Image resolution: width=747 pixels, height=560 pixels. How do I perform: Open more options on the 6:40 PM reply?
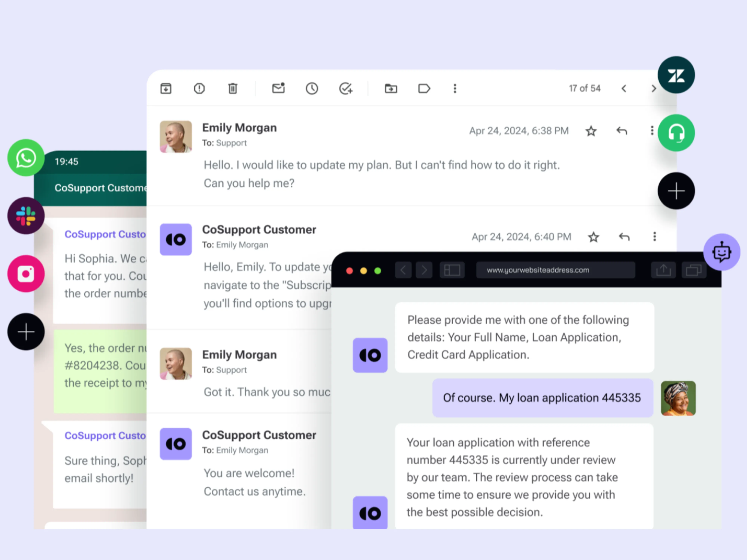point(655,237)
